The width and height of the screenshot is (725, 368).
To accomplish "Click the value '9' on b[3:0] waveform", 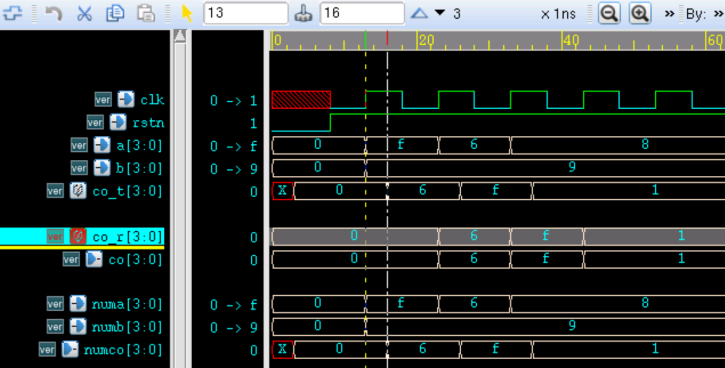I will 572,167.
